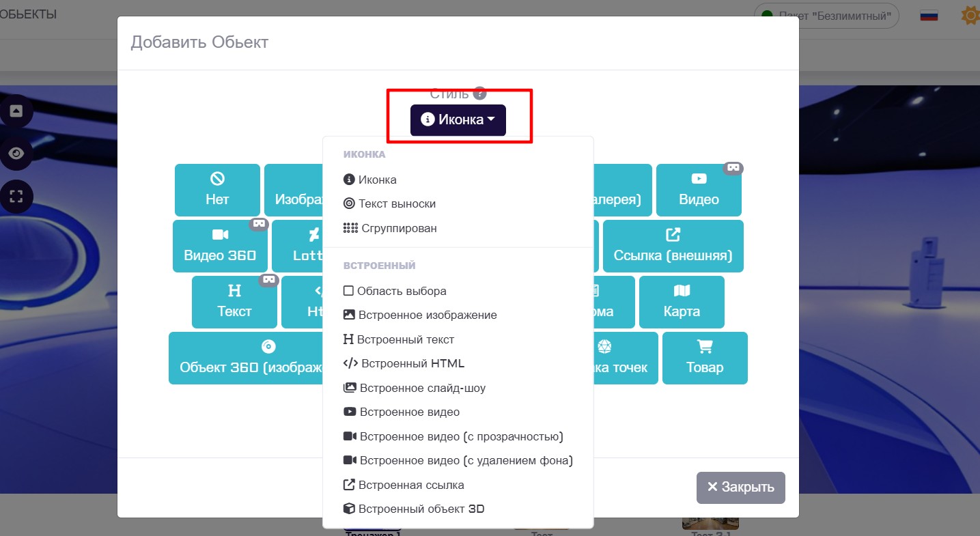This screenshot has width=980, height=536.
Task: Click the YouTube icon on Видео button
Action: 699,179
